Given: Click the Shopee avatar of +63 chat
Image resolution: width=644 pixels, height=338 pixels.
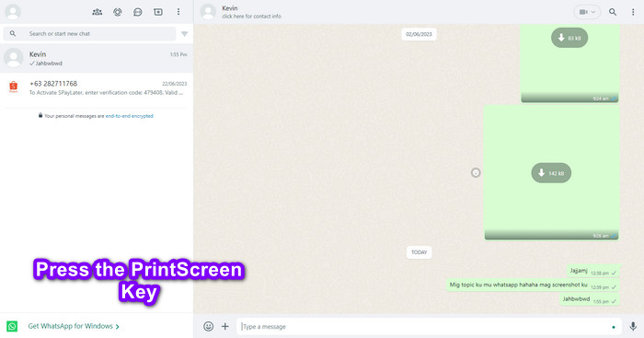Looking at the screenshot, I should (x=13, y=87).
